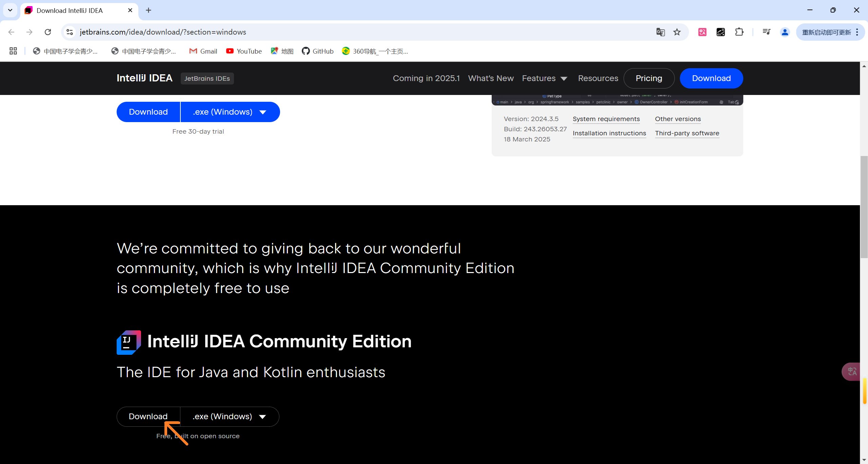The height and width of the screenshot is (464, 868).
Task: Click the IDE screenshot breadcrumb thumbnail
Action: pos(617,100)
